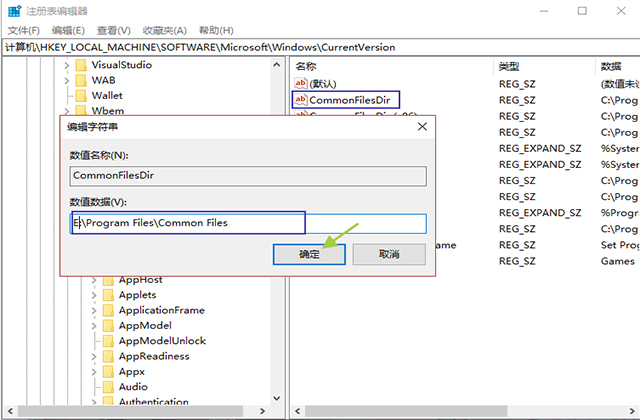This screenshot has width=640, height=420.
Task: Select the AppModelUnlock tree key
Action: (x=162, y=341)
